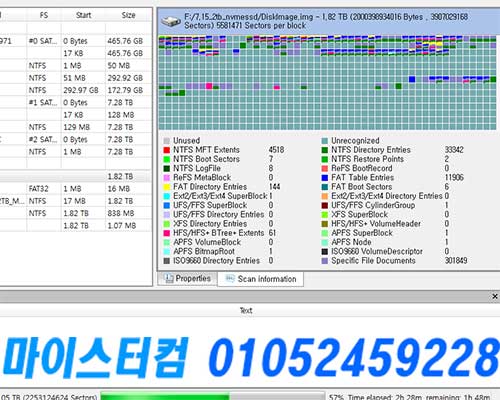The image size is (500, 400).
Task: Click the ISO9660 Directory Entries legend label
Action: (216, 261)
